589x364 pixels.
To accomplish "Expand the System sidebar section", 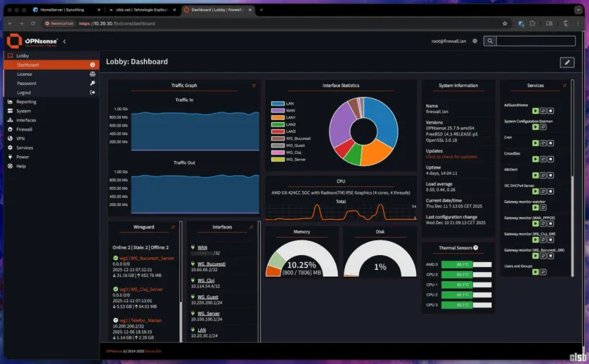I will tap(23, 111).
